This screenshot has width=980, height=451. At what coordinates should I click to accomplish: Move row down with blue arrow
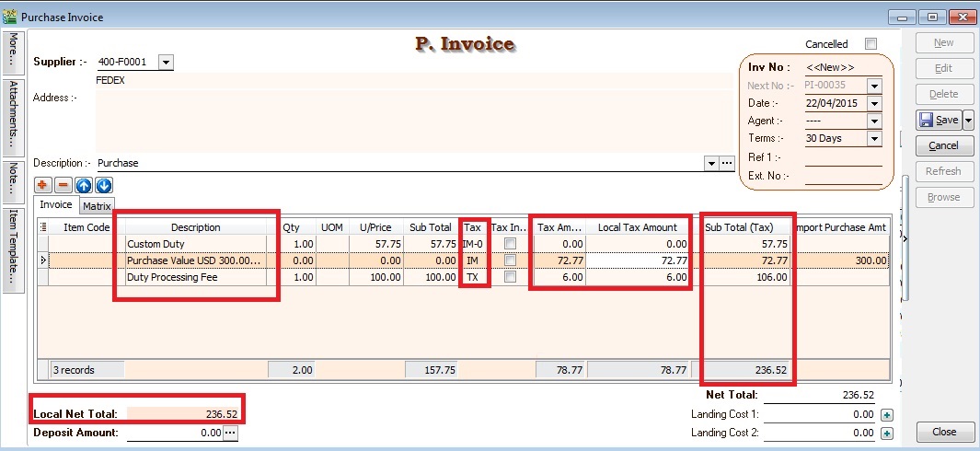pyautogui.click(x=104, y=185)
